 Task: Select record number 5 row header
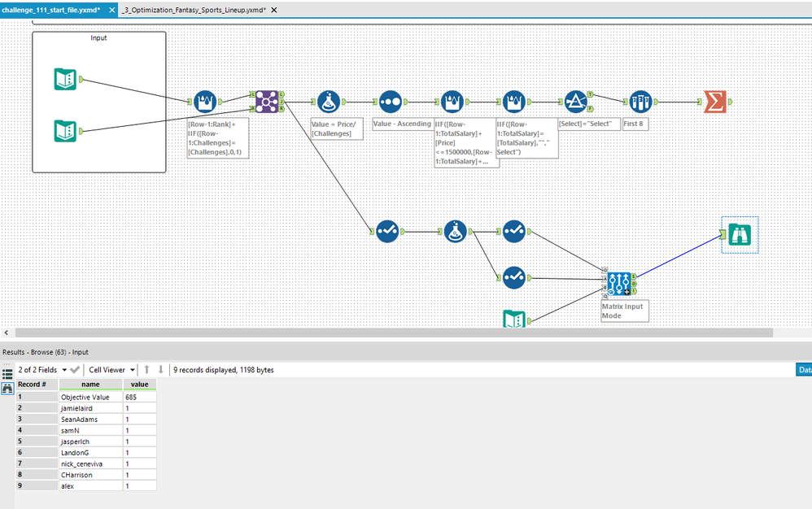point(37,442)
